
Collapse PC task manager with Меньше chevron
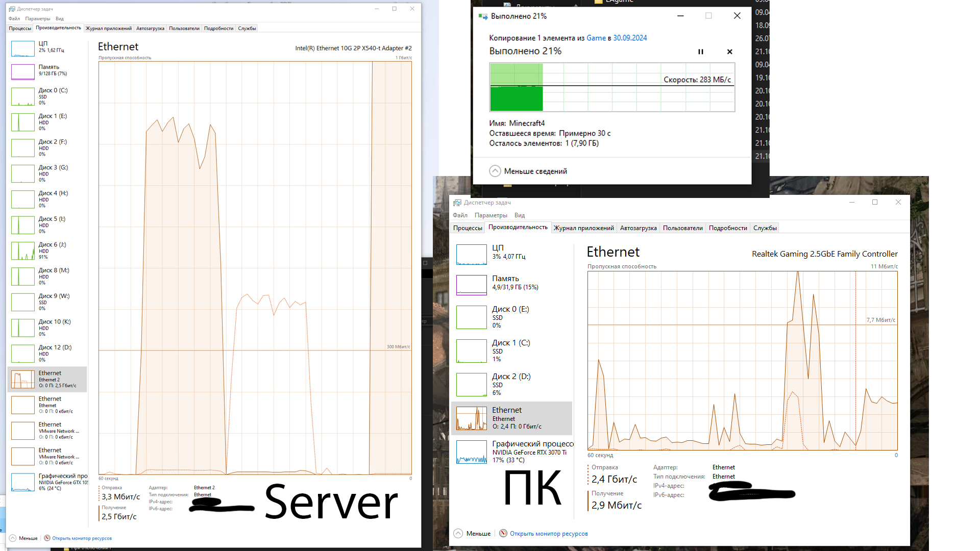458,534
